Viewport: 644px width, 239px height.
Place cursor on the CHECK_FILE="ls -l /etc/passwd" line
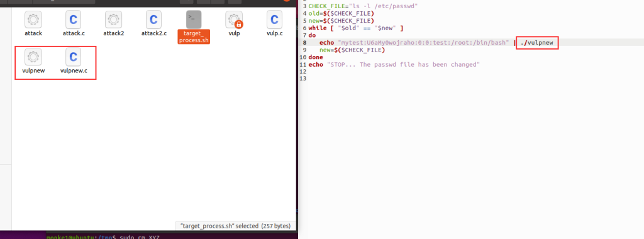(363, 6)
